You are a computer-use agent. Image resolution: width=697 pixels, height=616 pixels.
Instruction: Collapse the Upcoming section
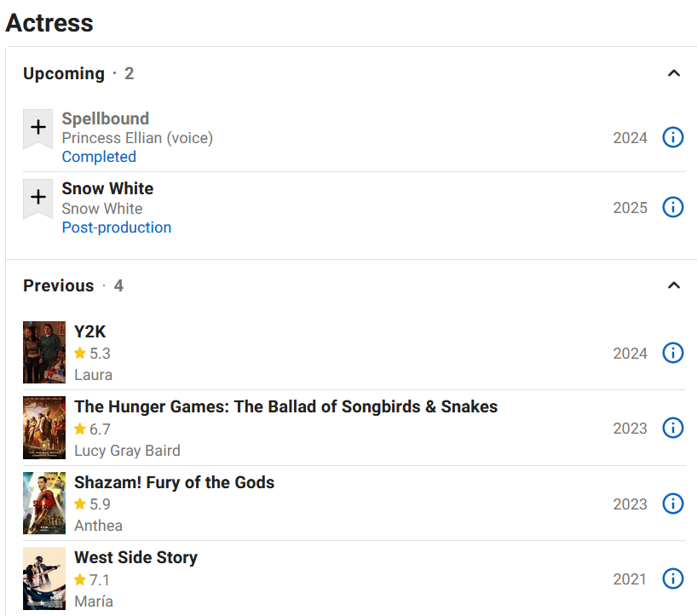[x=673, y=73]
